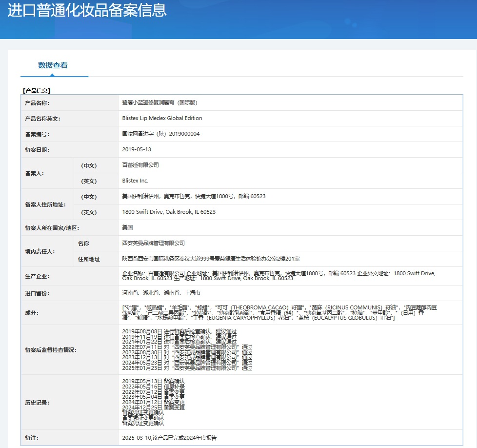
Task: Select history entry 2019年05月13日 备案确认
Action: [153, 381]
